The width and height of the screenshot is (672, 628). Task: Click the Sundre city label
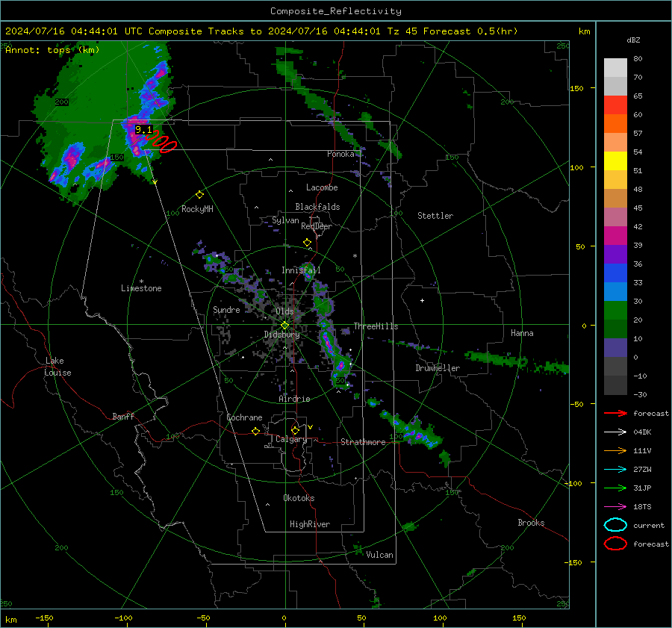tap(226, 310)
